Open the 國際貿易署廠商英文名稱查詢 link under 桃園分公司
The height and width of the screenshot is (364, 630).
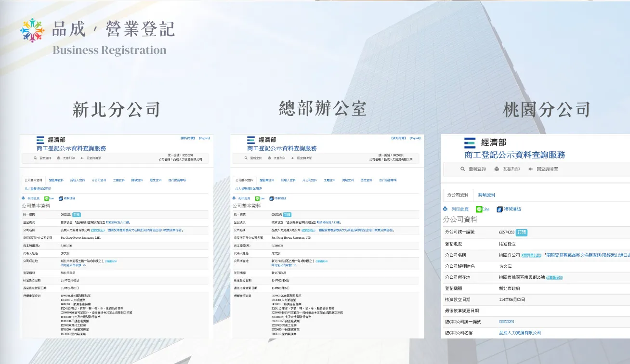point(586,255)
